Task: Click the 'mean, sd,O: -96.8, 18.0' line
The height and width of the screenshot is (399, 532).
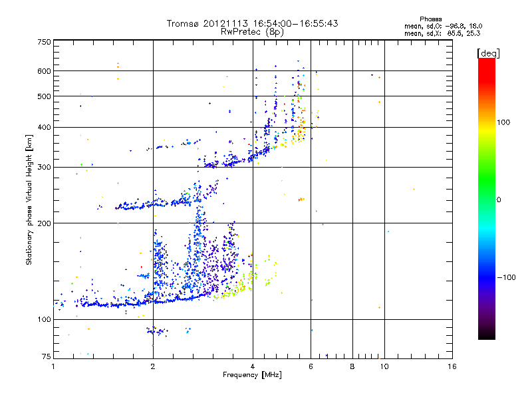Action: tap(443, 26)
